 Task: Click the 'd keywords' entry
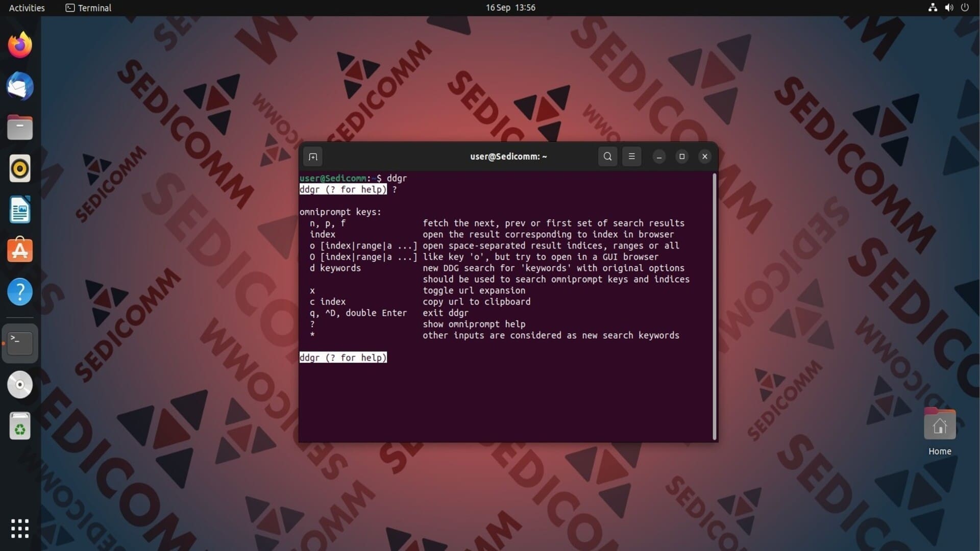[335, 268]
